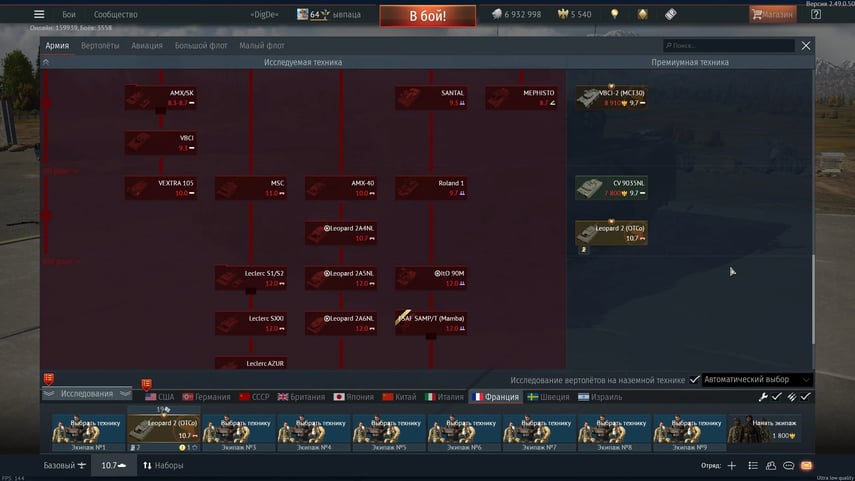Image resolution: width=855 pixels, height=481 pixels.
Task: Open the hamburger main menu
Action: pos(39,15)
